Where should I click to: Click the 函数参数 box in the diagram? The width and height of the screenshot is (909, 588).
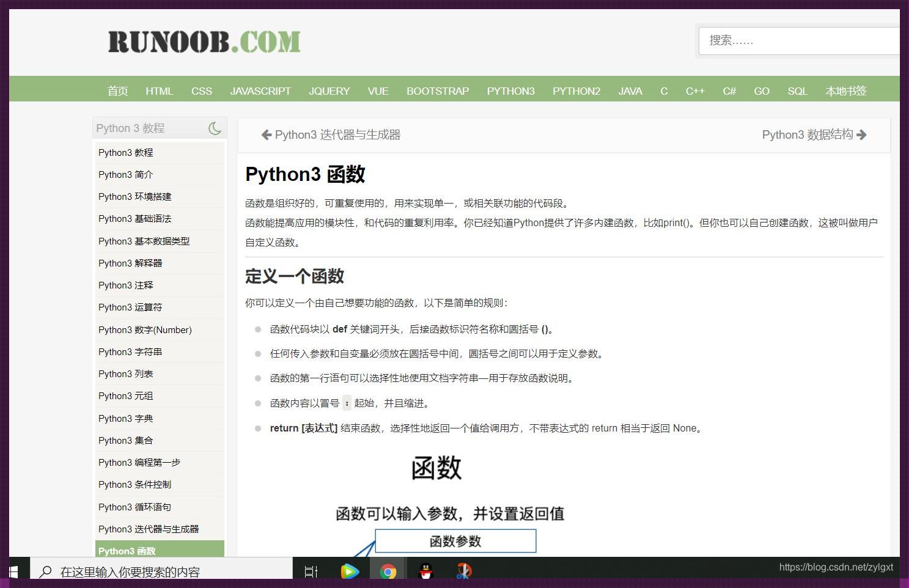click(x=455, y=541)
